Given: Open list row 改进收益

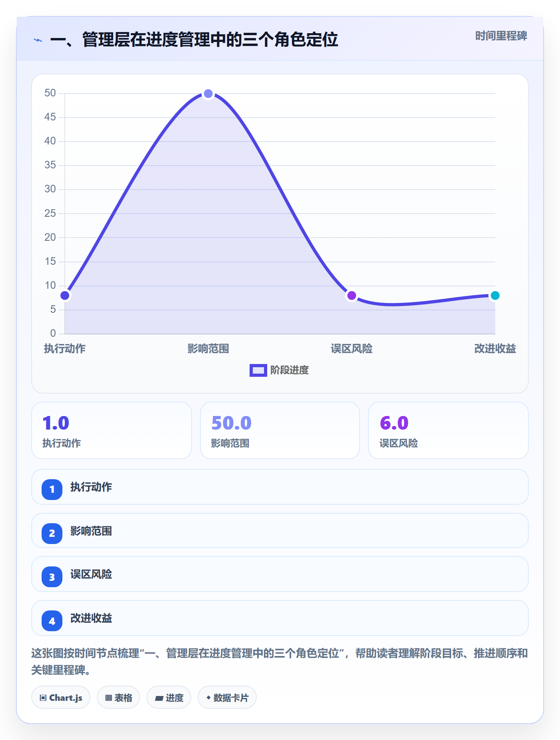Looking at the screenshot, I should [280, 618].
